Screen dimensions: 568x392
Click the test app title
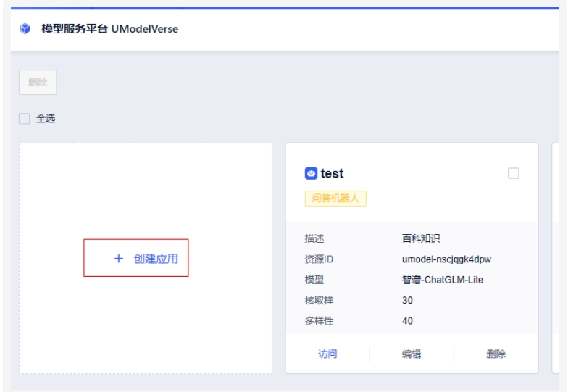332,173
